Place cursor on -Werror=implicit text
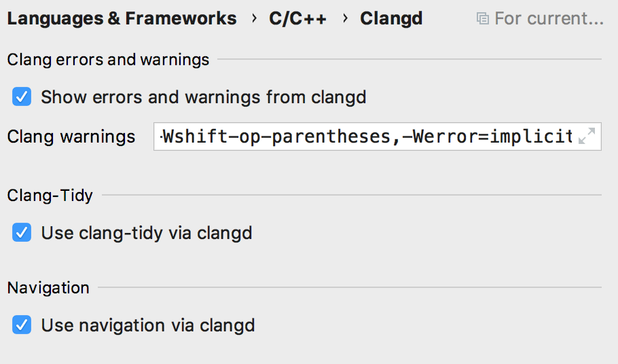Image resolution: width=618 pixels, height=364 pixels. click(x=488, y=137)
